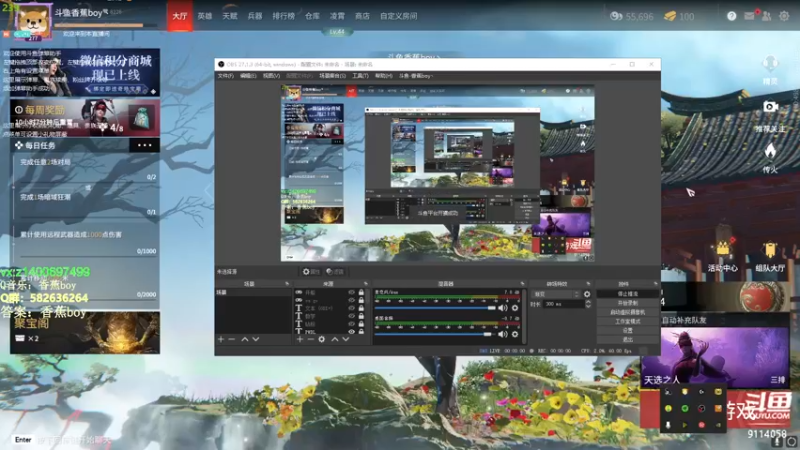Click the OBS exit button
This screenshot has width=800, height=450.
click(628, 340)
